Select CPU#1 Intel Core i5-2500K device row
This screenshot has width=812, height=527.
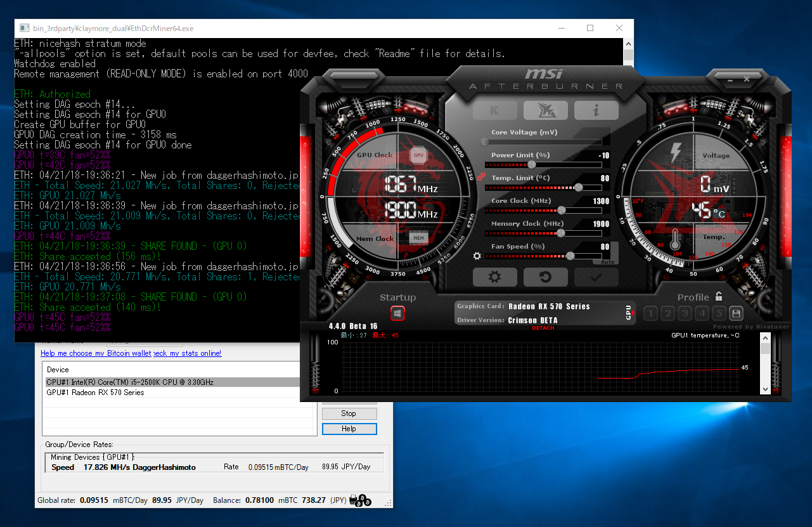(x=172, y=382)
